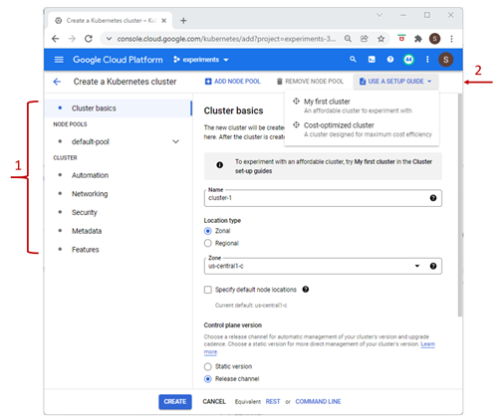Click help icon beside default node locations
The height and width of the screenshot is (420, 504).
(x=306, y=290)
